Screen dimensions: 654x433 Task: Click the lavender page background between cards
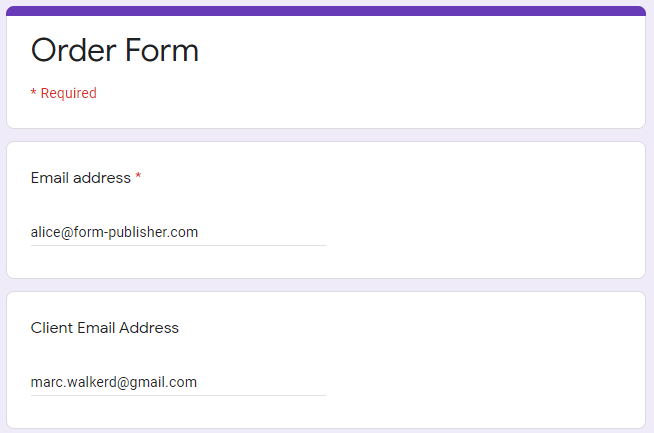326,135
